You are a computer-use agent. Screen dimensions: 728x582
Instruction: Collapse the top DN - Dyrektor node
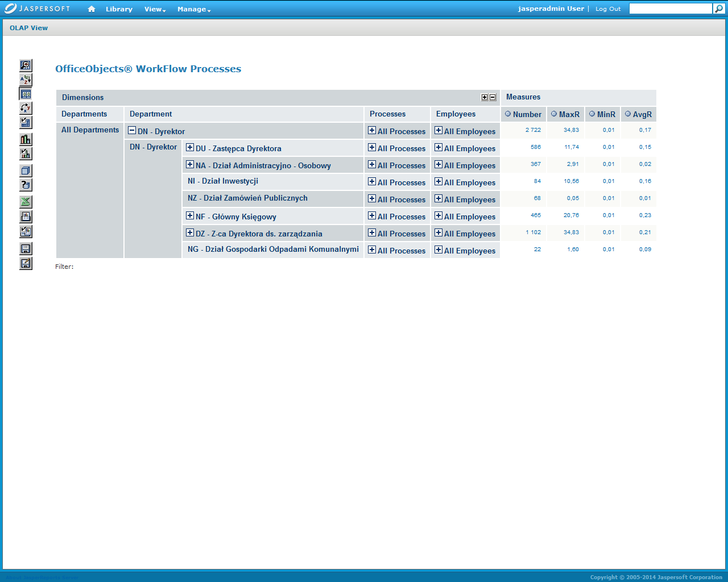coord(132,130)
